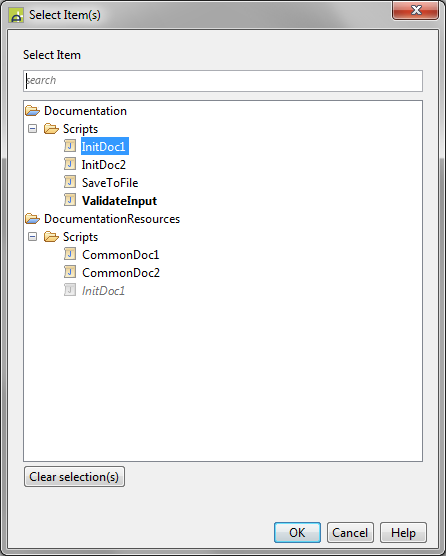Focus the search input field

223,81
